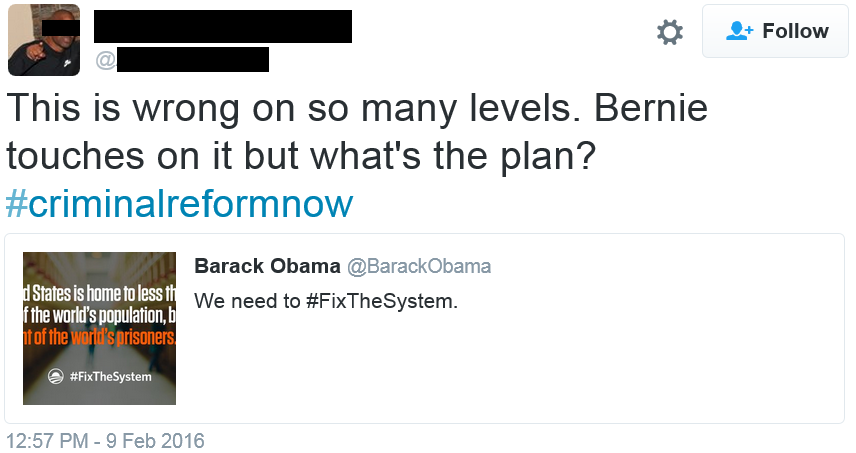Click the Obama logo in the quoted image

pos(57,377)
